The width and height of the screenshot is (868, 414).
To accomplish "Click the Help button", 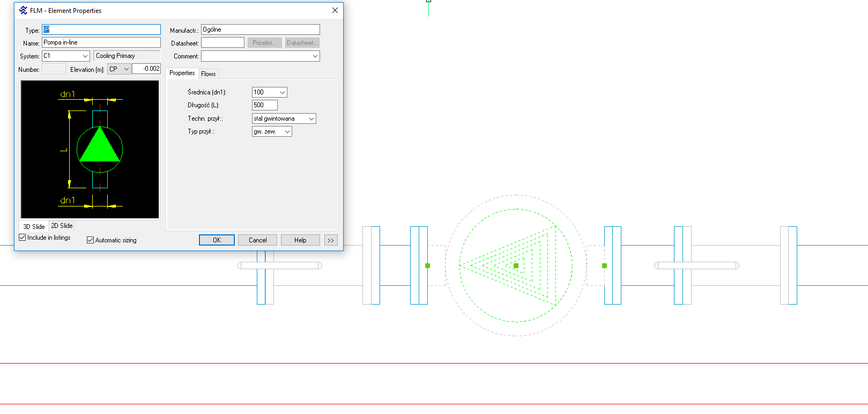I will pos(300,240).
